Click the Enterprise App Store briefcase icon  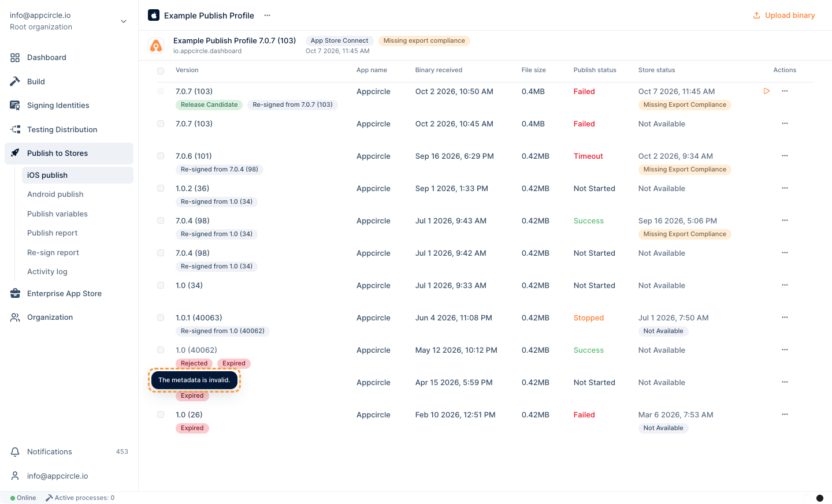point(15,293)
